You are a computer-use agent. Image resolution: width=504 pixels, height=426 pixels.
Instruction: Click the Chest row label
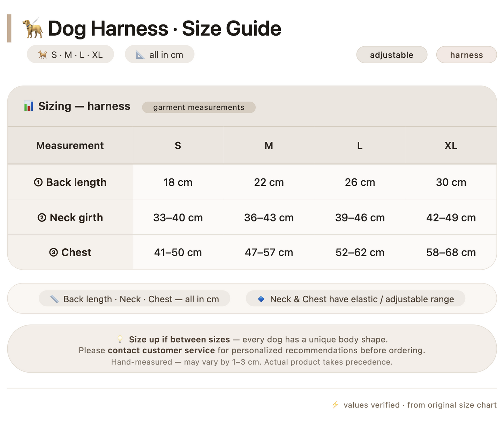tap(70, 252)
